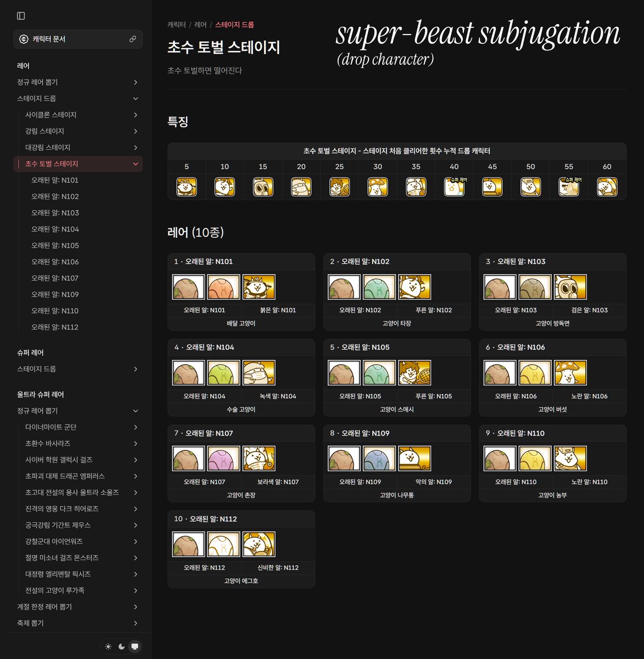The width and height of the screenshot is (644, 659).
Task: Click the 신비한 알: N112 egg icon
Action: click(223, 544)
